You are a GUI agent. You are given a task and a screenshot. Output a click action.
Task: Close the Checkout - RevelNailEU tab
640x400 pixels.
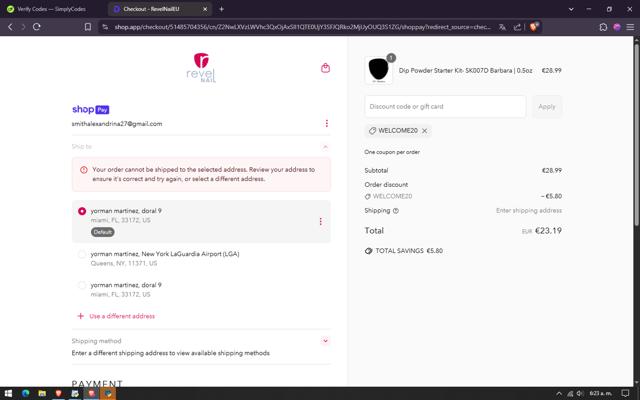pos(205,9)
